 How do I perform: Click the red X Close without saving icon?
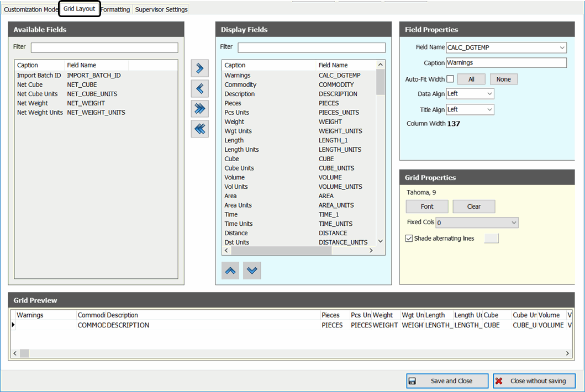[499, 381]
